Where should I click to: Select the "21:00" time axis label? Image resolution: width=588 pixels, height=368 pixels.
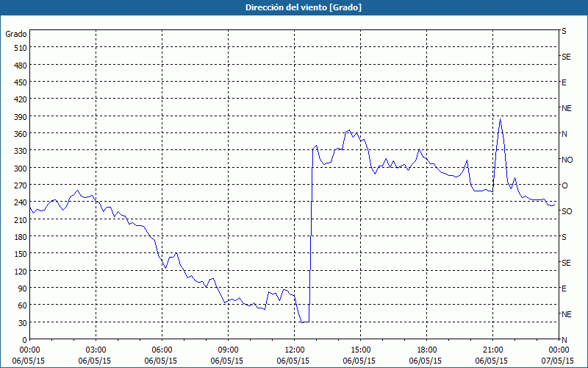(492, 350)
